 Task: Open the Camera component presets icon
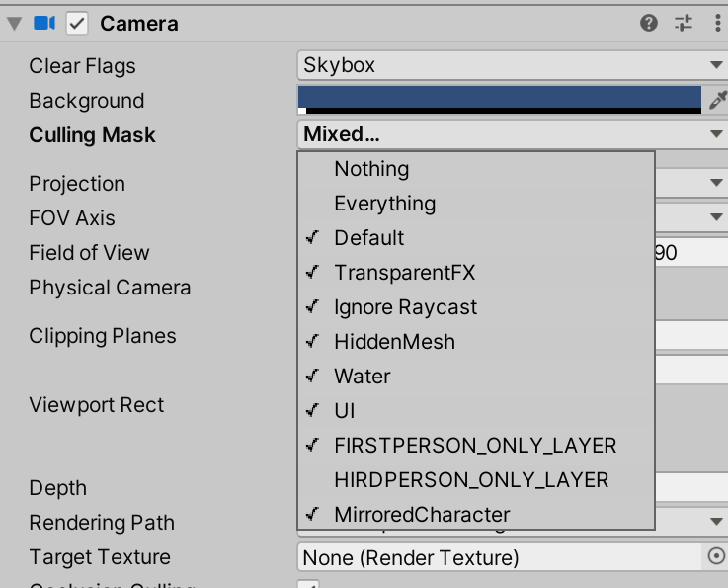pyautogui.click(x=684, y=23)
